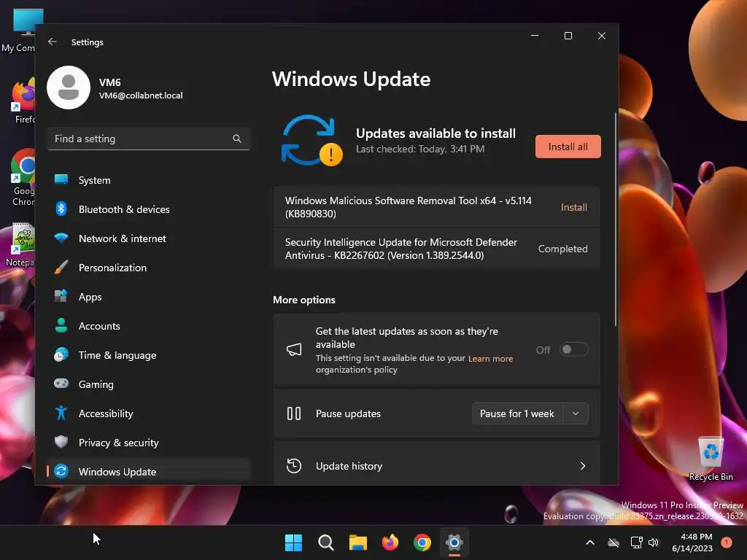
Task: Click the large update status icon with warning
Action: [312, 141]
